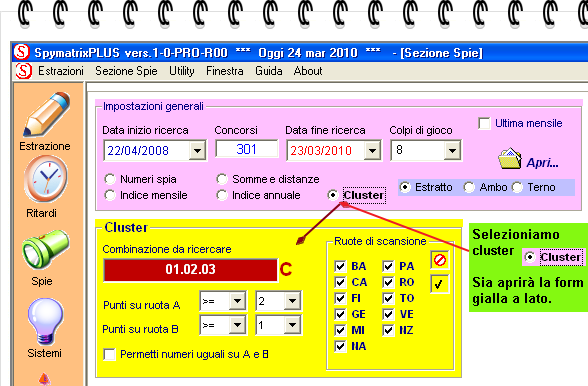Click the Apri folder icon
This screenshot has width=588, height=386.
coord(510,159)
